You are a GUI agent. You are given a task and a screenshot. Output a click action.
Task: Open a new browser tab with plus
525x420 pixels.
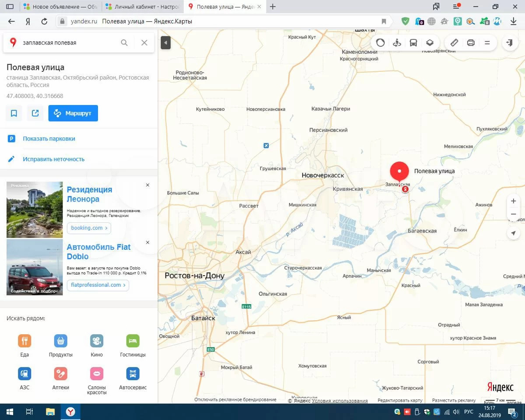(x=273, y=7)
